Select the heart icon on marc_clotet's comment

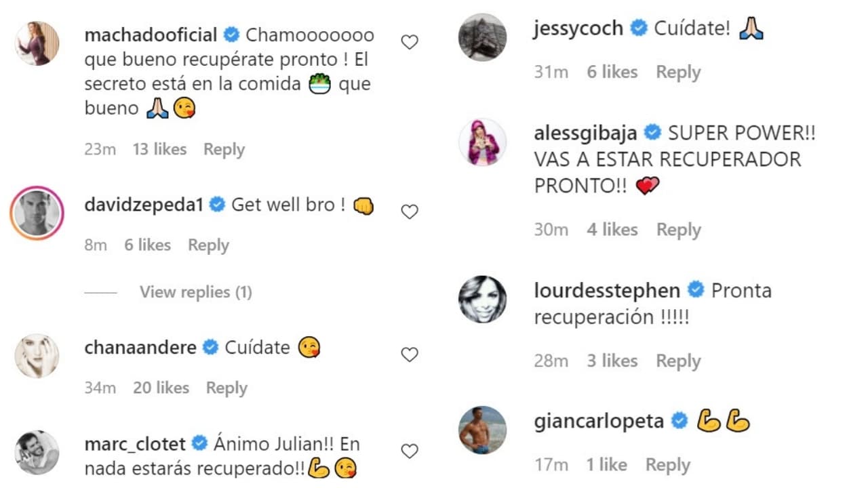[410, 451]
